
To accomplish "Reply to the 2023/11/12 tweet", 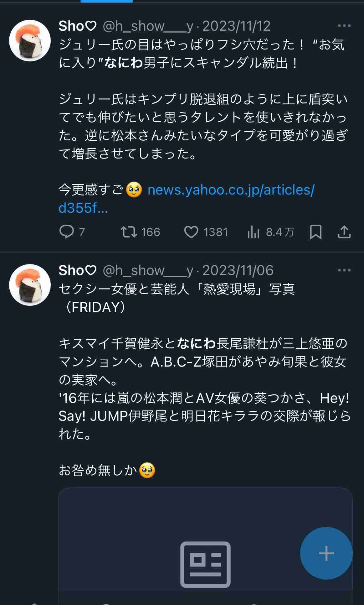I will tap(66, 232).
